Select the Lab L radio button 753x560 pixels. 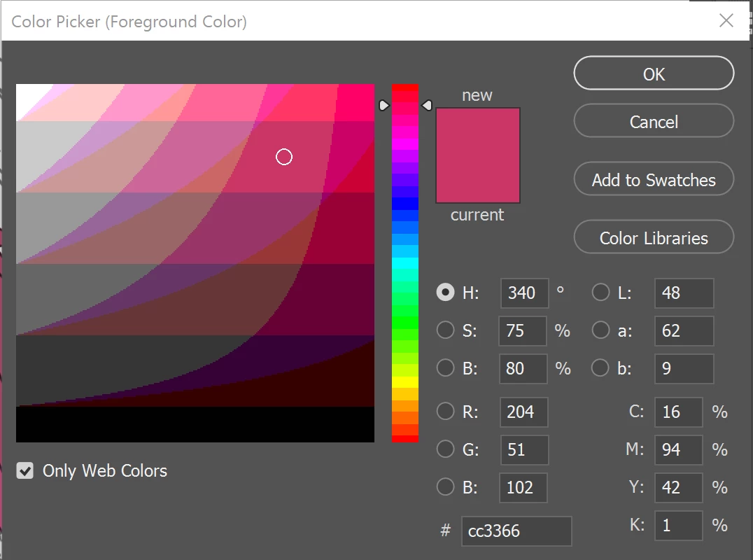(600, 292)
